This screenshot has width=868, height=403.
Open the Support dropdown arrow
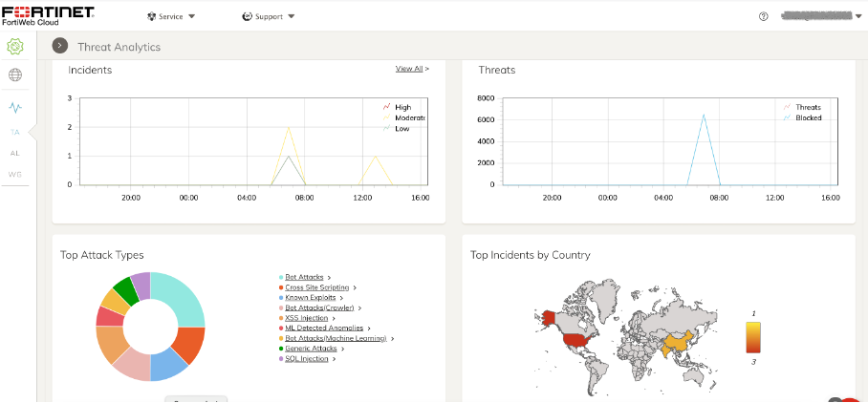(292, 17)
